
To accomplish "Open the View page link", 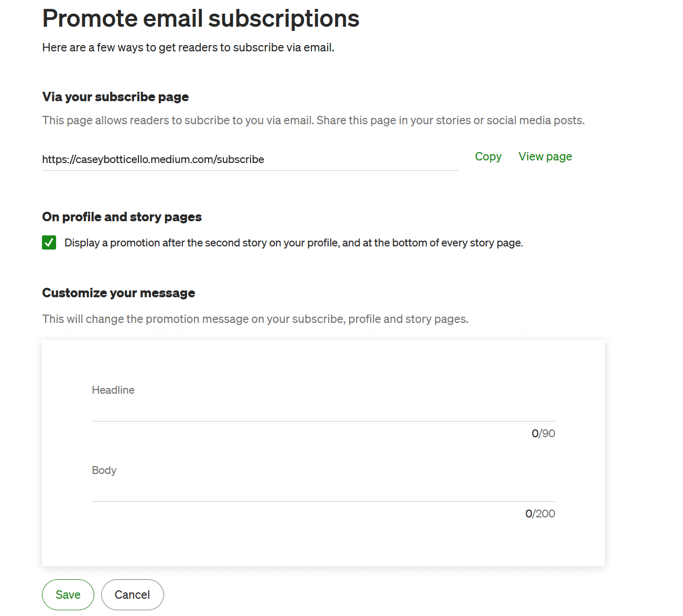I will tap(545, 157).
